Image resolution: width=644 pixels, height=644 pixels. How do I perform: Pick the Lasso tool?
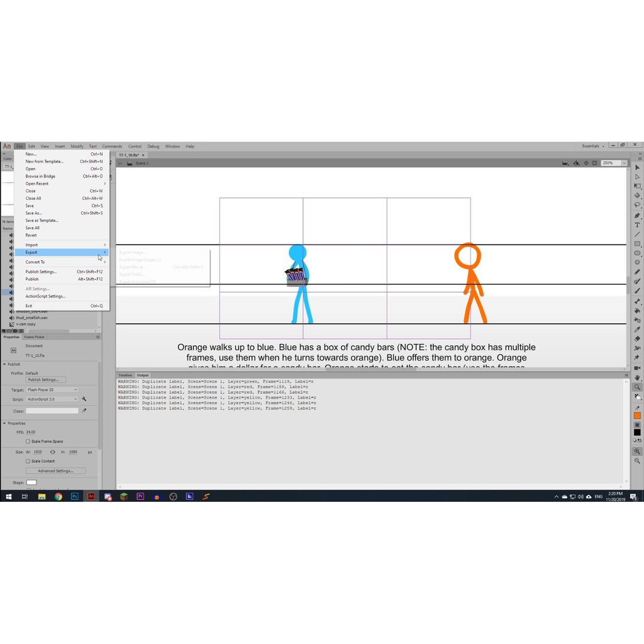(637, 205)
